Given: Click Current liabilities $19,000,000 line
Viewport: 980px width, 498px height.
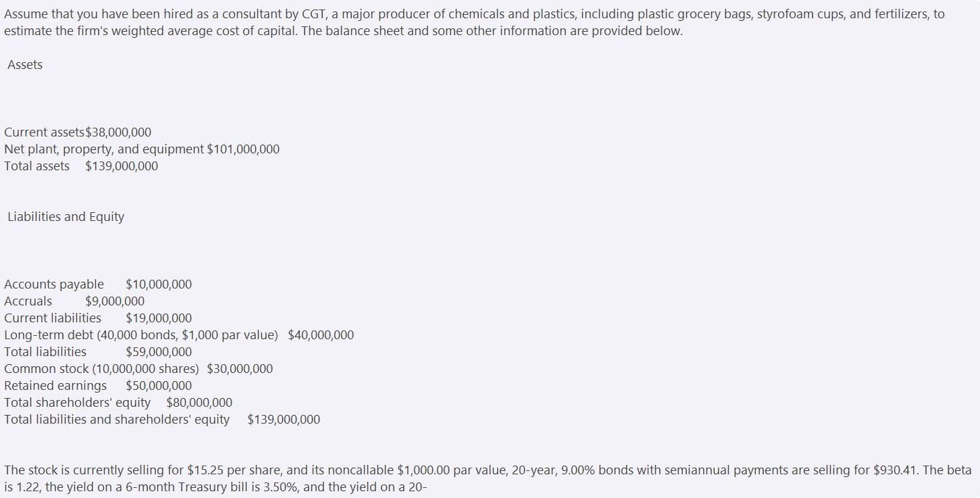Looking at the screenshot, I should [98, 318].
